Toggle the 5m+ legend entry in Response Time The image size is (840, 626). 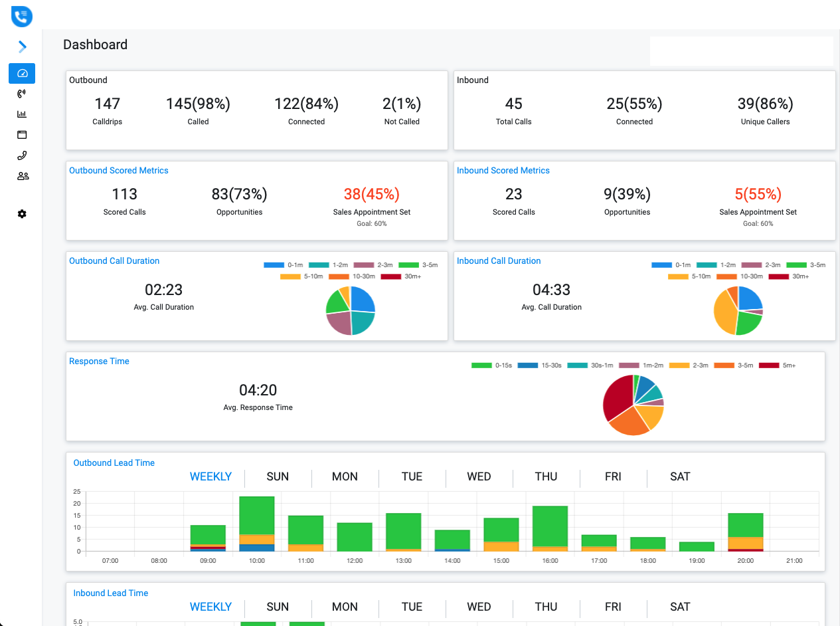coord(777,365)
